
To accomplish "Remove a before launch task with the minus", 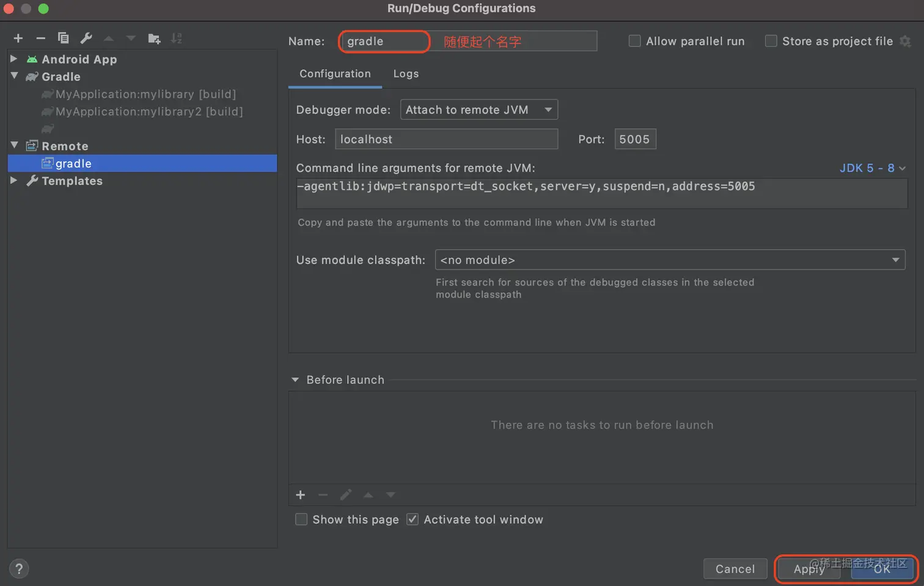I will 323,495.
